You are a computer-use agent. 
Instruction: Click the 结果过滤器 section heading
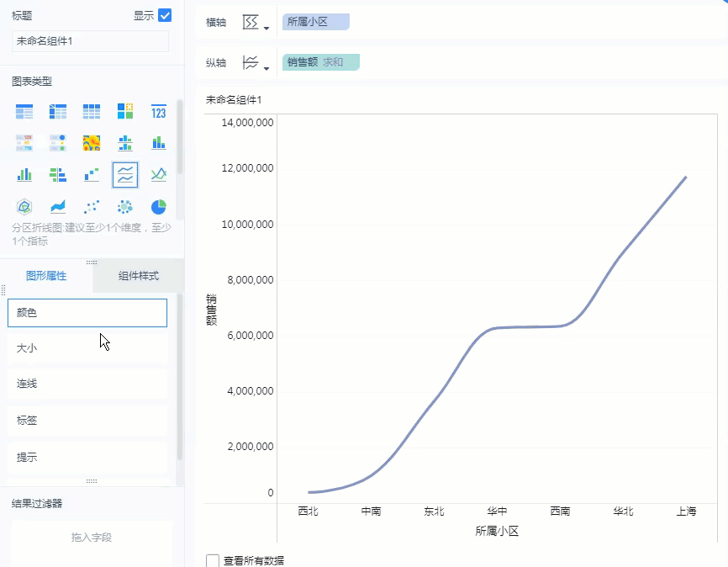pyautogui.click(x=37, y=504)
